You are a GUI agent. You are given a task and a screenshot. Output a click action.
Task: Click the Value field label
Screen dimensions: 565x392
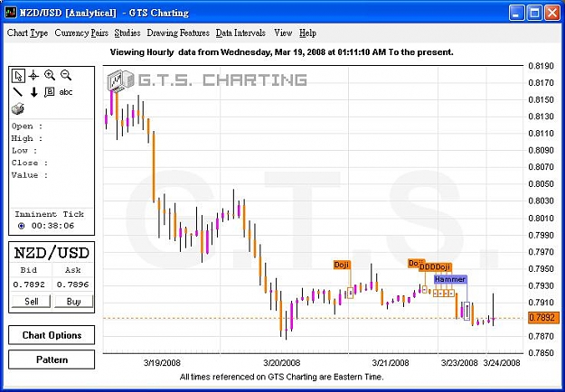[30, 175]
